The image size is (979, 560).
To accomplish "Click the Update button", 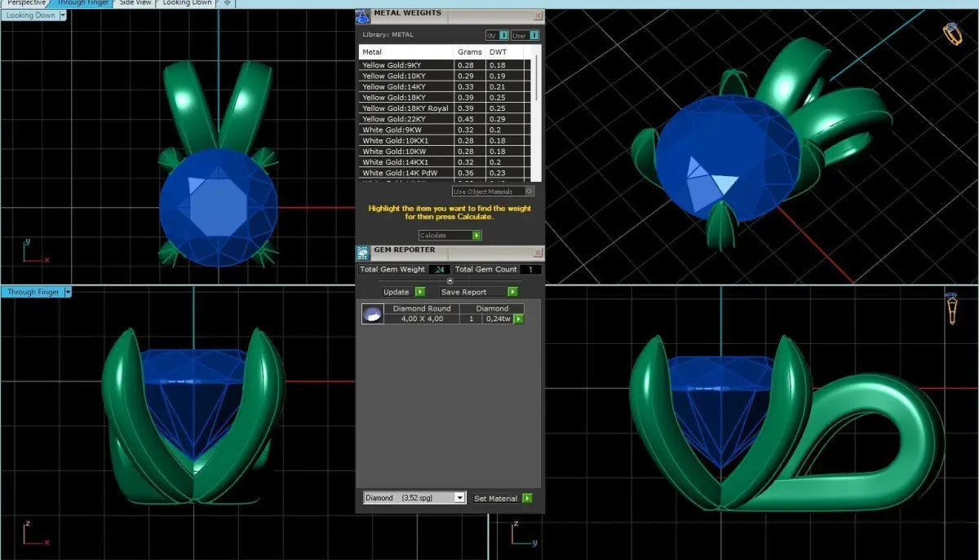I will point(397,292).
